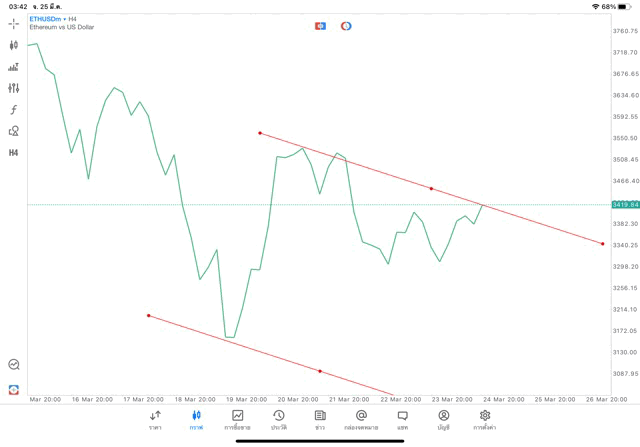The height and width of the screenshot is (447, 640).
Task: Open the ETHUSDm symbol selector
Action: pos(48,19)
